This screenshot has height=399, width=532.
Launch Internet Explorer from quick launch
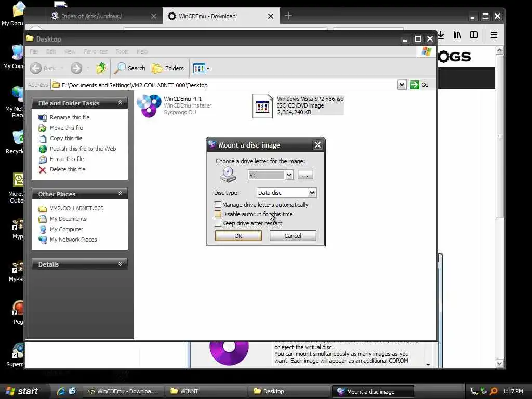61,391
